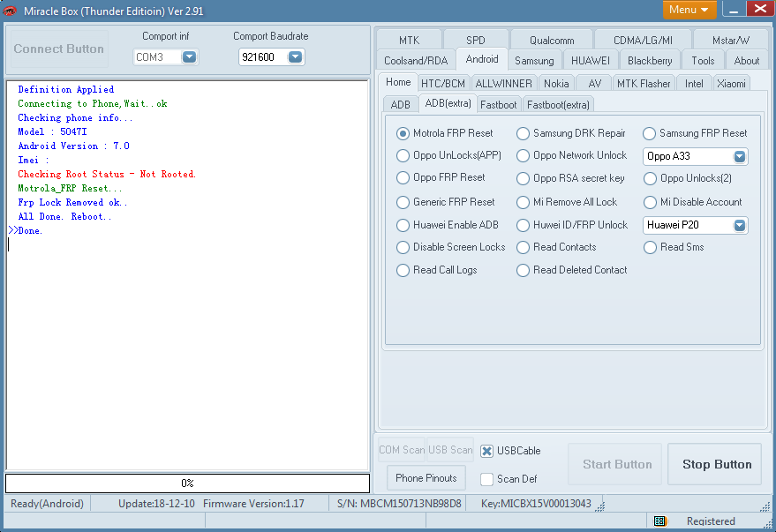The height and width of the screenshot is (532, 776).
Task: Switch to the Fastboot(extra) tab
Action: [558, 105]
